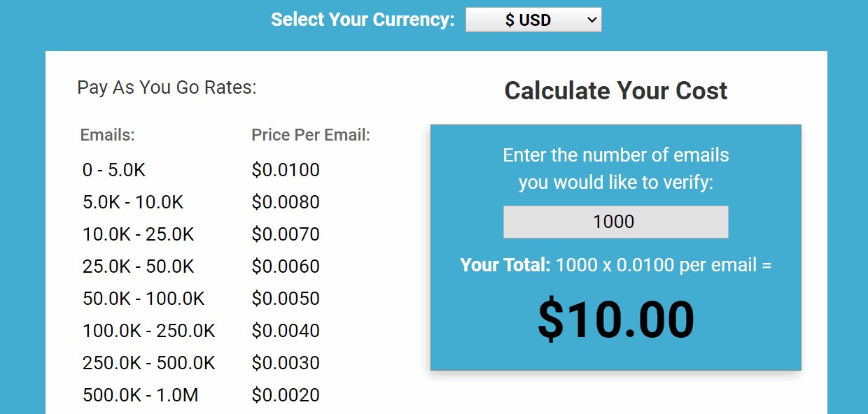
Task: Select the 250.0K - 500.0K emails tier
Action: pos(149,363)
